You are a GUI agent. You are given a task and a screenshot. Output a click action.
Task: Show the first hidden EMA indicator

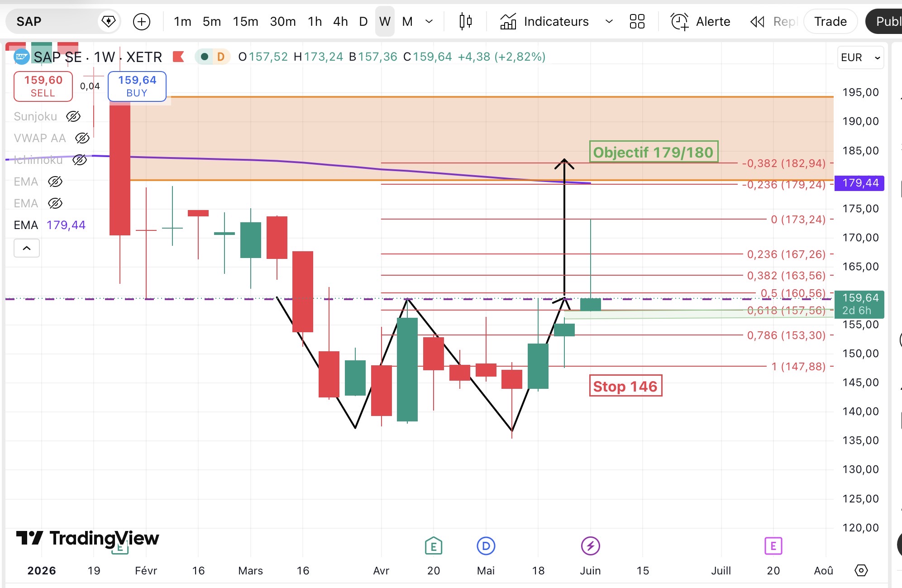(x=55, y=182)
